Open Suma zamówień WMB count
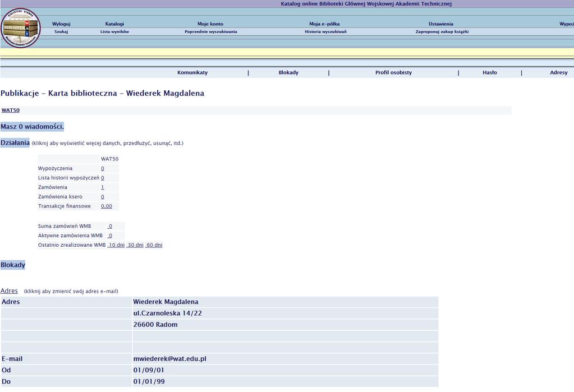Image resolution: width=574 pixels, height=392 pixels. tap(110, 226)
